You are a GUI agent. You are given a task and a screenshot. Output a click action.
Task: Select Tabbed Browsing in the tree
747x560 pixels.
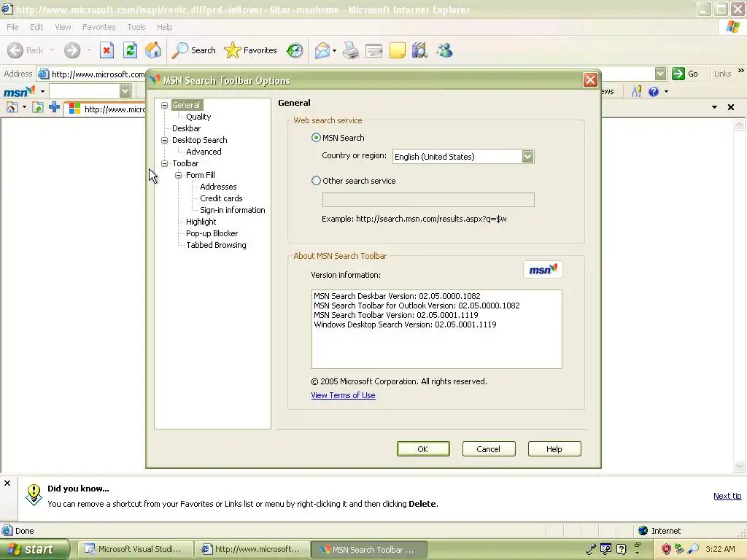coord(216,245)
